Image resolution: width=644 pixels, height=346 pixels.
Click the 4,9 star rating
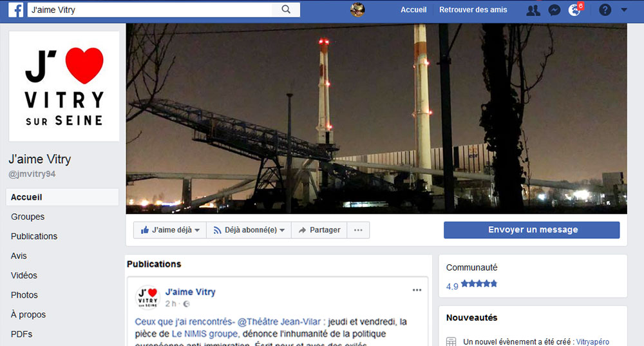[x=471, y=284]
